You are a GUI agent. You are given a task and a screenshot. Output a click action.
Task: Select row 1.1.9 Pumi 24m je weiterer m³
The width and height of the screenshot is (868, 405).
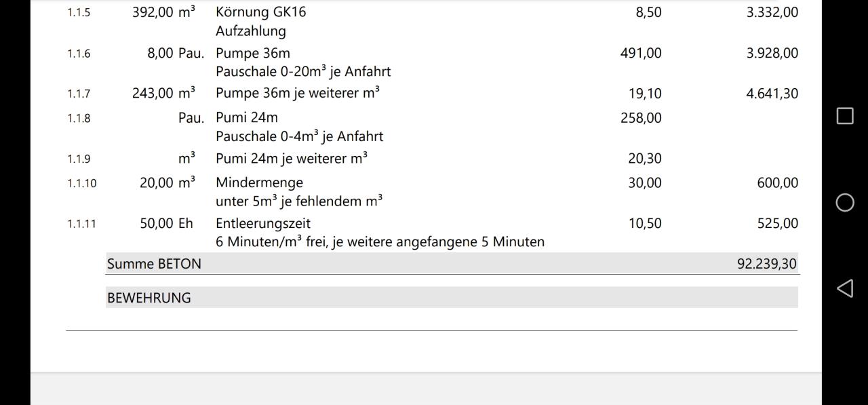click(x=292, y=158)
